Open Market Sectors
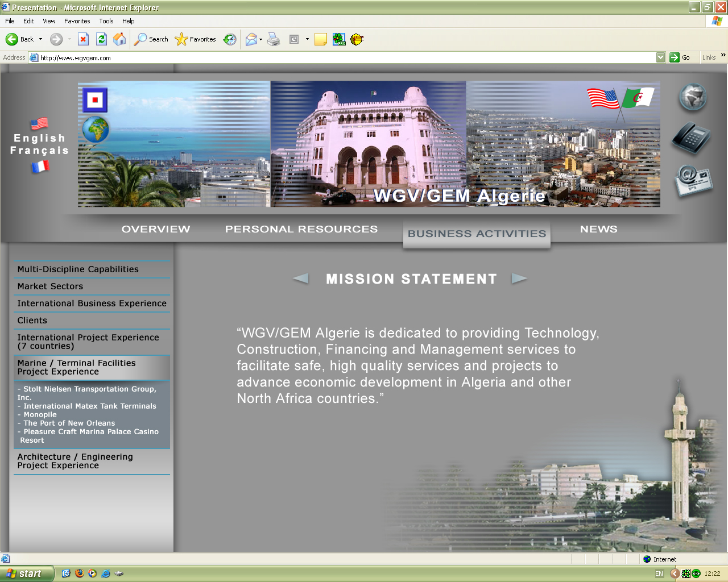 click(x=92, y=286)
